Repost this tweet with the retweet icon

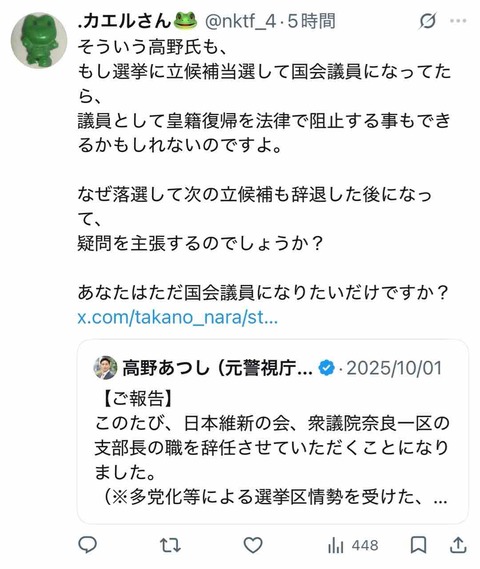click(x=170, y=545)
